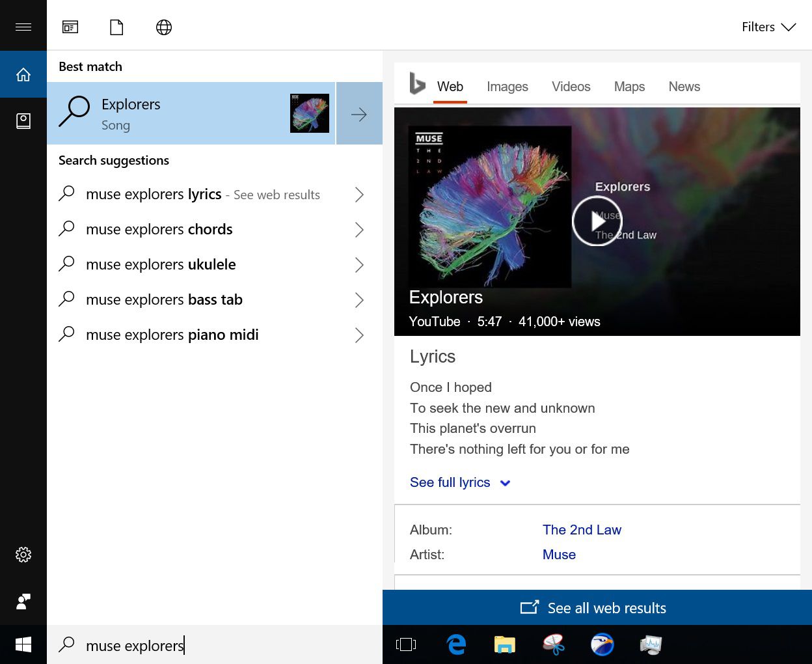The height and width of the screenshot is (664, 812).
Task: Click The 2nd Law album cover in video
Action: tap(490, 207)
